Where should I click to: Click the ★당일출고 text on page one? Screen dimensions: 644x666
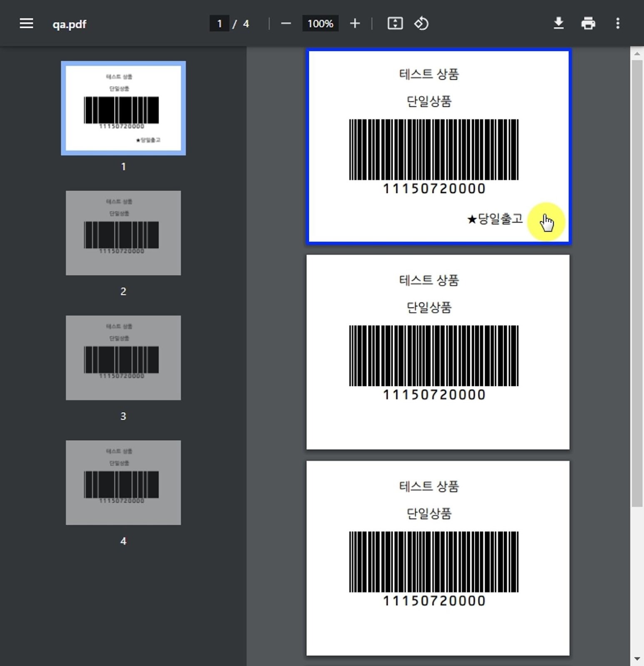[x=495, y=219]
